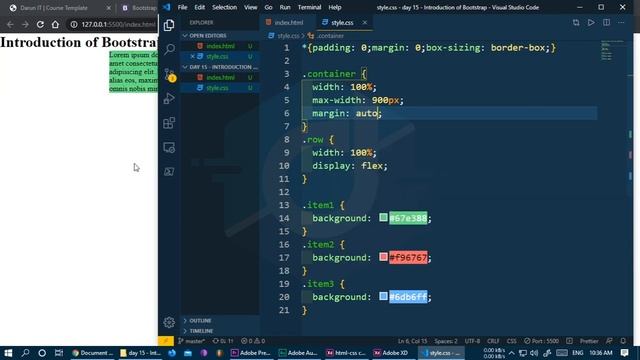The image size is (640, 360).
Task: Click the status bar icon next to Prettier
Action: [x=569, y=341]
